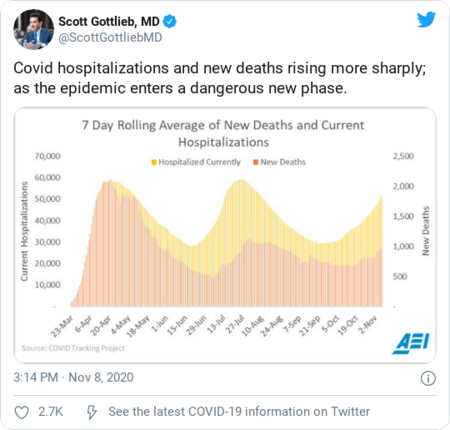The image size is (450, 430).
Task: Open the 3:14 PM Nov 8, 2020 timestamp
Action: pyautogui.click(x=74, y=377)
